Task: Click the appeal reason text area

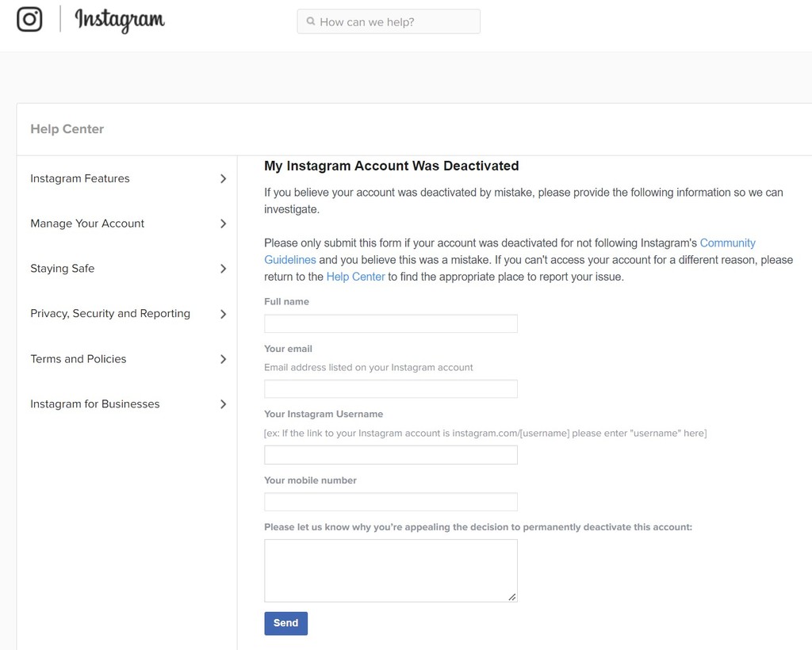Action: click(x=390, y=569)
